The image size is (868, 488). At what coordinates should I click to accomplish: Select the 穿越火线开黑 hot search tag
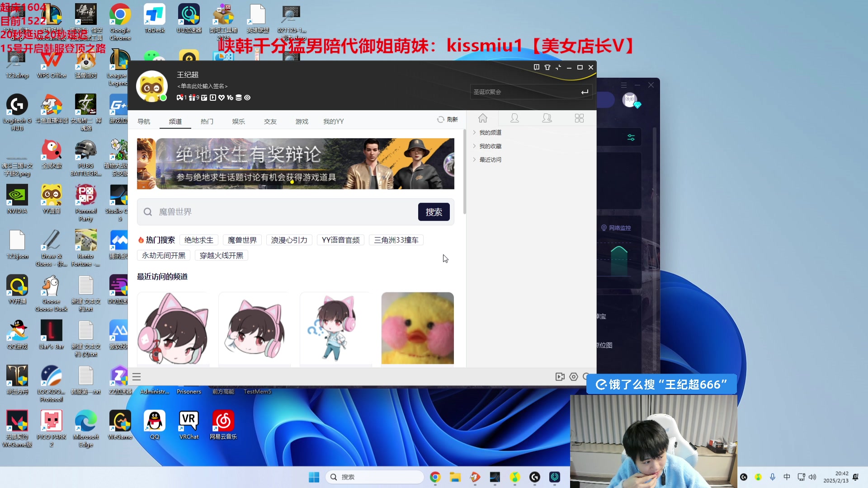(222, 256)
